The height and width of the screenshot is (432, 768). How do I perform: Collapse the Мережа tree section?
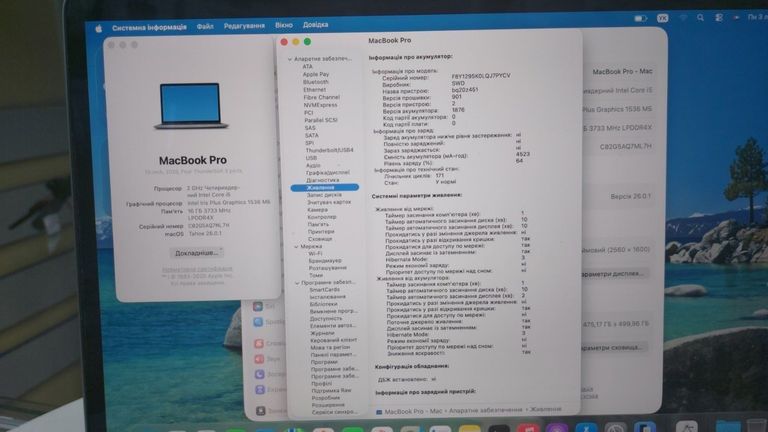[x=296, y=247]
